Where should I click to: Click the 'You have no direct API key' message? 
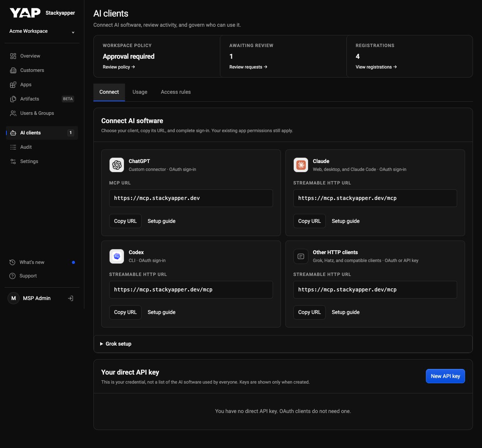coord(283,411)
